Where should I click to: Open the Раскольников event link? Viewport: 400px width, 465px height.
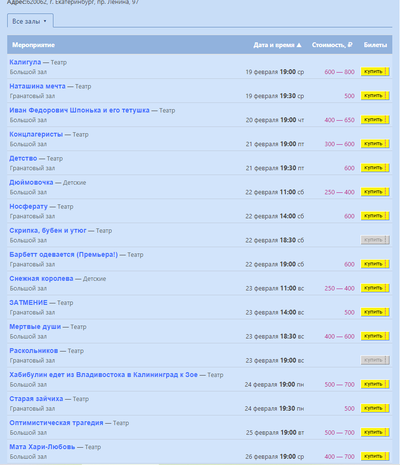click(x=34, y=351)
